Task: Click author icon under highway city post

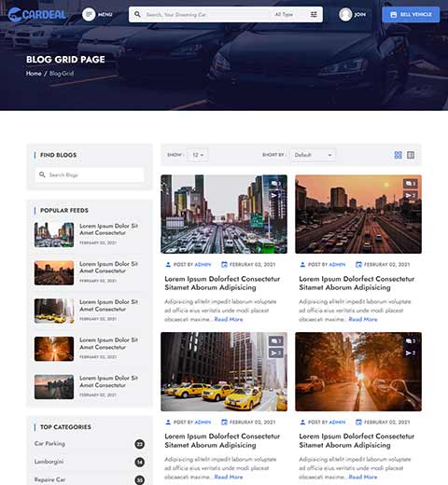Action: [x=168, y=265]
